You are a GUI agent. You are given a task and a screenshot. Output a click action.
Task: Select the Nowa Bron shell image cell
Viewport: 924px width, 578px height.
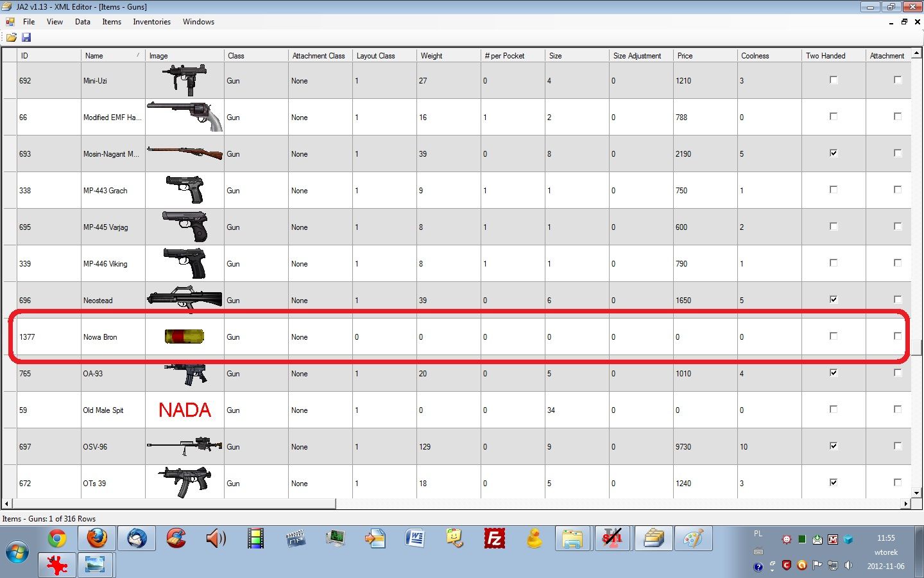click(184, 337)
